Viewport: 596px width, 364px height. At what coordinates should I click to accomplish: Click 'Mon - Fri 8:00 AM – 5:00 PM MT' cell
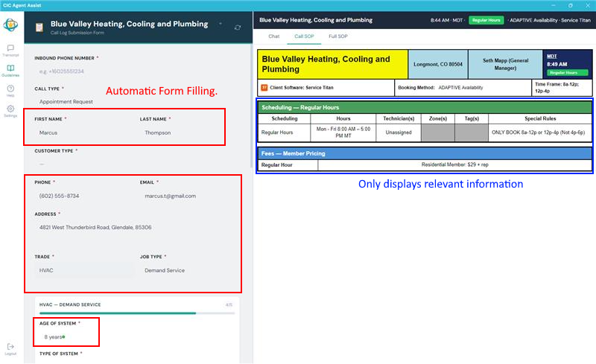tap(343, 132)
